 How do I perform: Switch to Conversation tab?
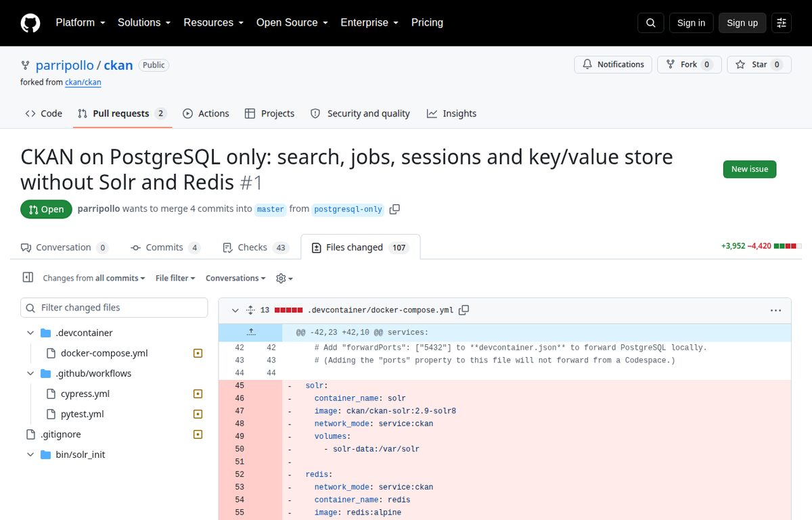pos(64,247)
